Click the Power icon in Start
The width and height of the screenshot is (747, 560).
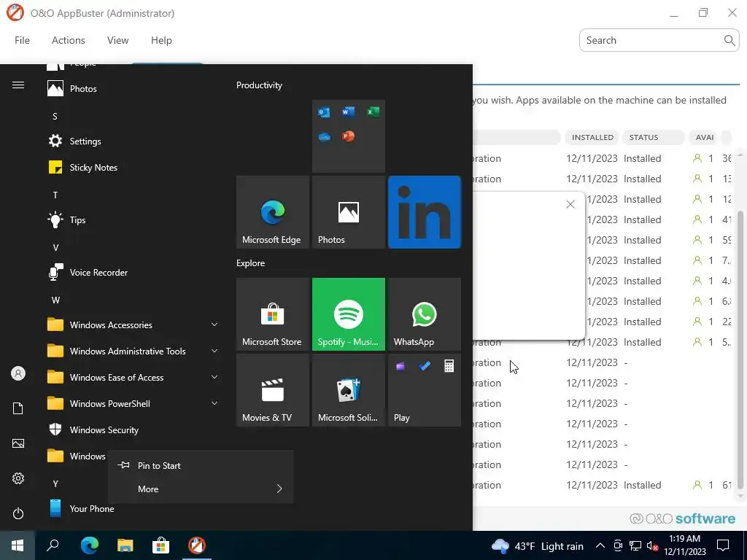pyautogui.click(x=18, y=513)
